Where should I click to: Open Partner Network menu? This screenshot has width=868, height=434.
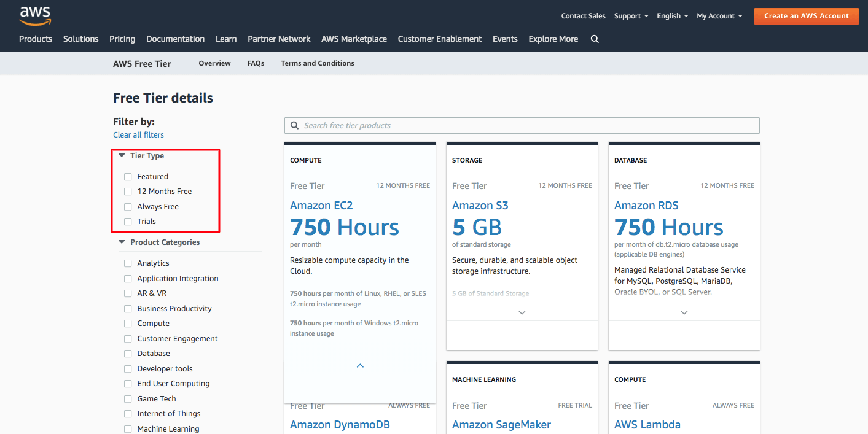tap(279, 39)
